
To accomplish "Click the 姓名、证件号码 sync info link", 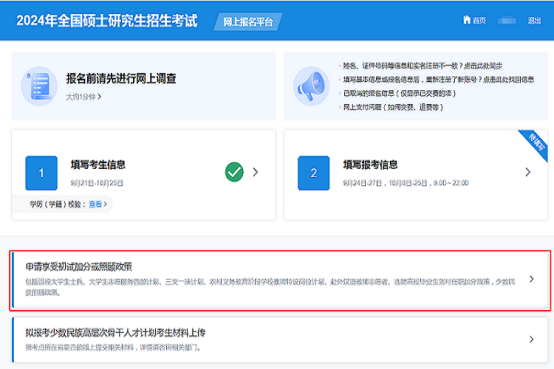I will 423,66.
